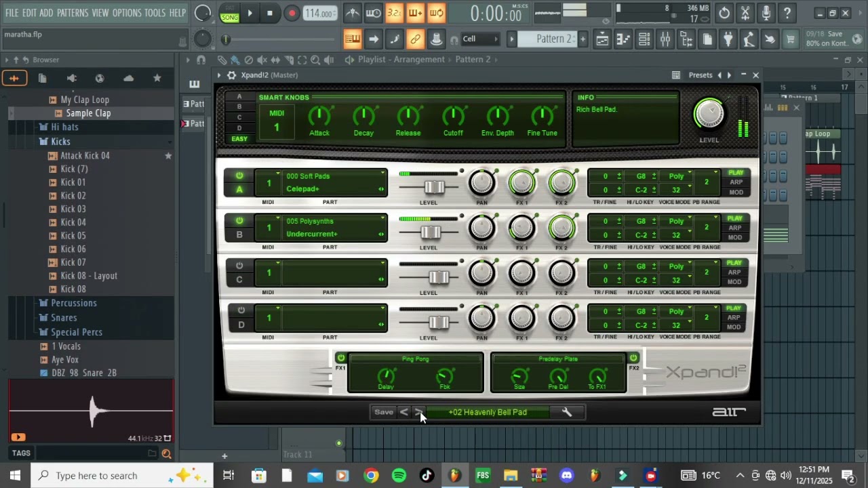
Task: Open the Channel rack view icon
Action: [644, 39]
